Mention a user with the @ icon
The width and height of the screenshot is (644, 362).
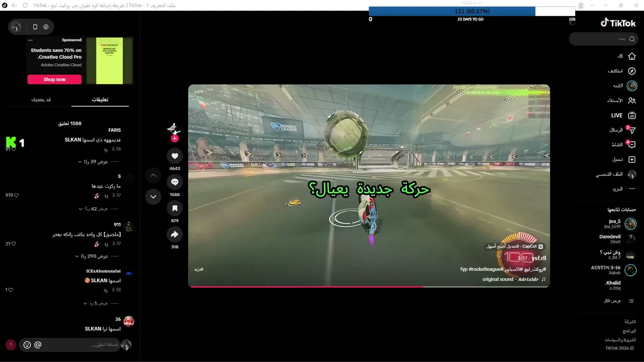tap(38, 345)
